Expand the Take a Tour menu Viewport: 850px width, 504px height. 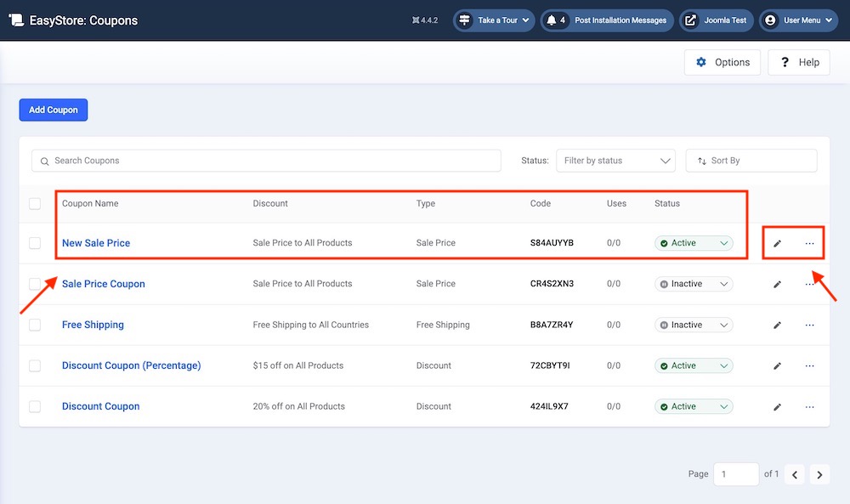(x=492, y=20)
